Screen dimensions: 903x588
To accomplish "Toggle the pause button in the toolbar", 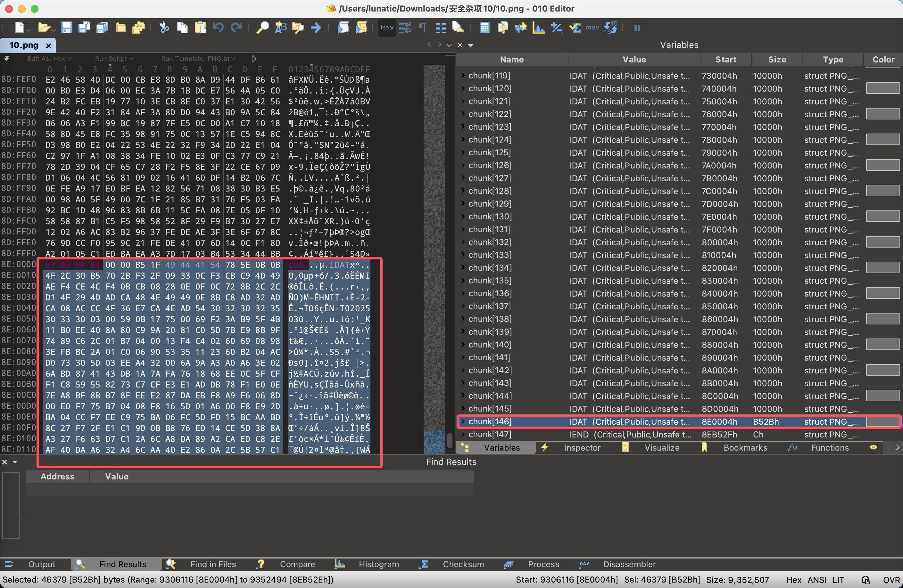I will point(637,28).
